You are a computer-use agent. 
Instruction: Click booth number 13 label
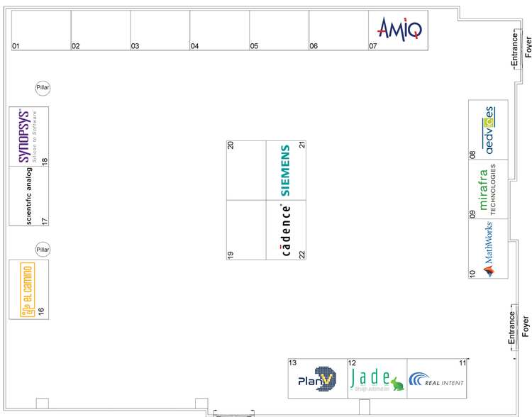[292, 362]
